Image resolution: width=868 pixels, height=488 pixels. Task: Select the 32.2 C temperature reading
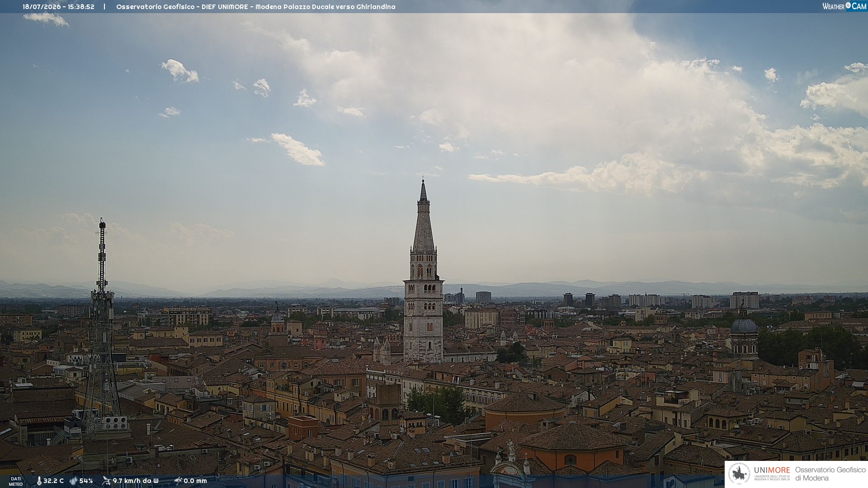click(53, 481)
